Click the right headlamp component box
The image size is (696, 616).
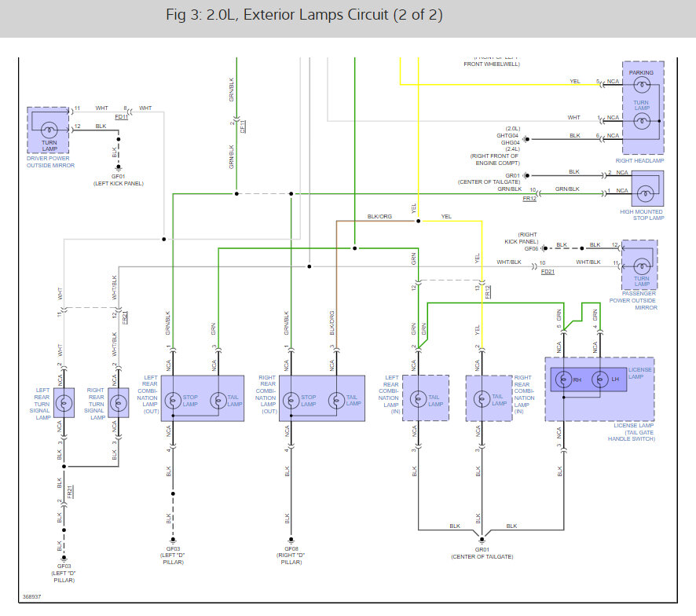tap(643, 108)
